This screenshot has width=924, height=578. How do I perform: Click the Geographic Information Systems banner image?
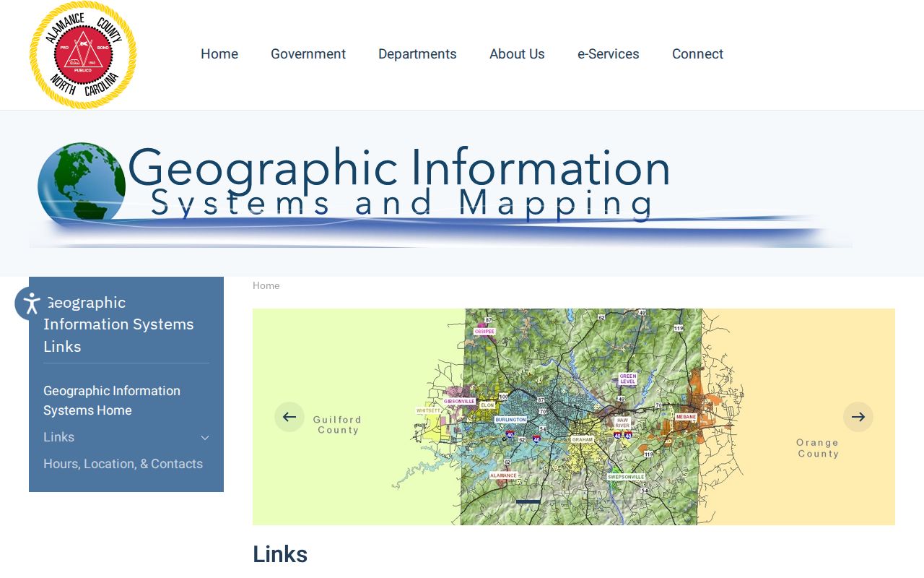[x=440, y=194]
